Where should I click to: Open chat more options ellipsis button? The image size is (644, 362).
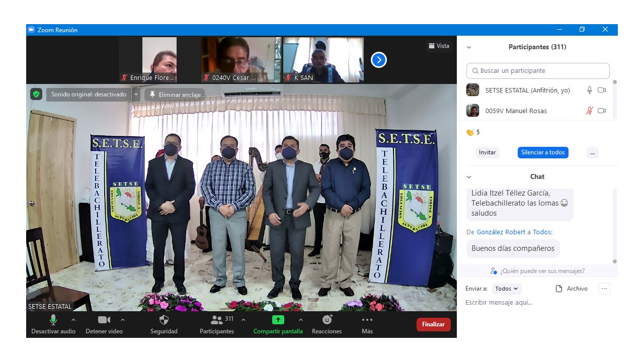[604, 289]
